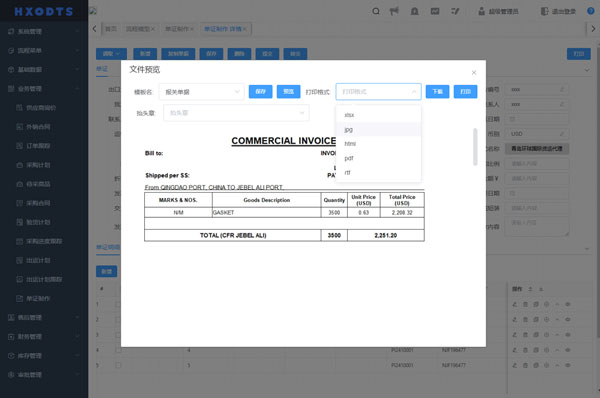Expand the 财务管理 sidebar menu
Image resolution: width=600 pixels, height=398 pixels.
tap(44, 337)
